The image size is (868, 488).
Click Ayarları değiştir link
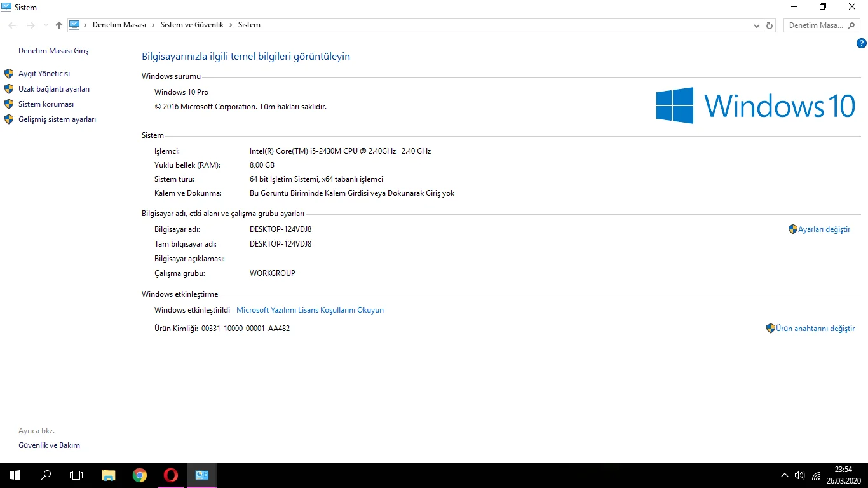click(x=824, y=229)
